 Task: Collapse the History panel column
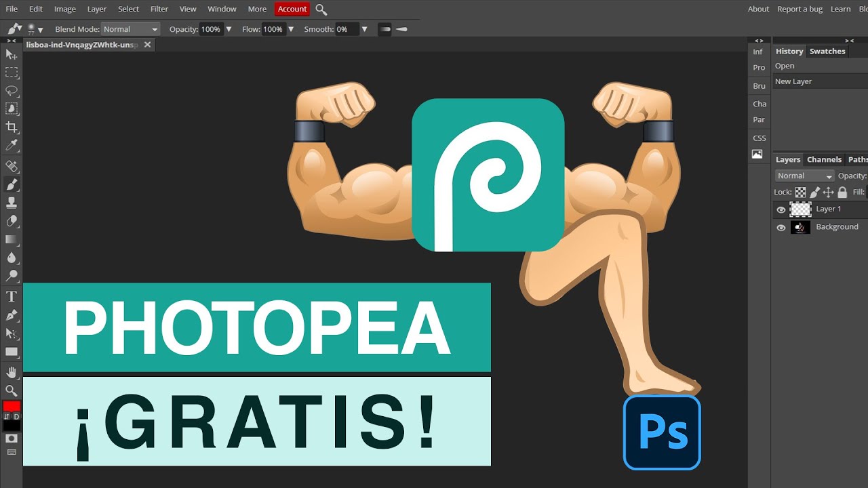tap(849, 41)
